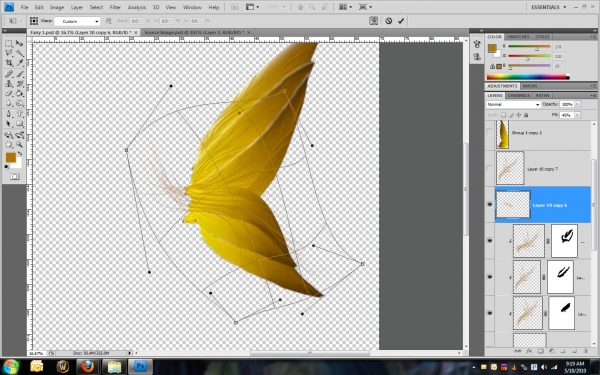Click the foreground color swatch in toolbox

[x=11, y=157]
